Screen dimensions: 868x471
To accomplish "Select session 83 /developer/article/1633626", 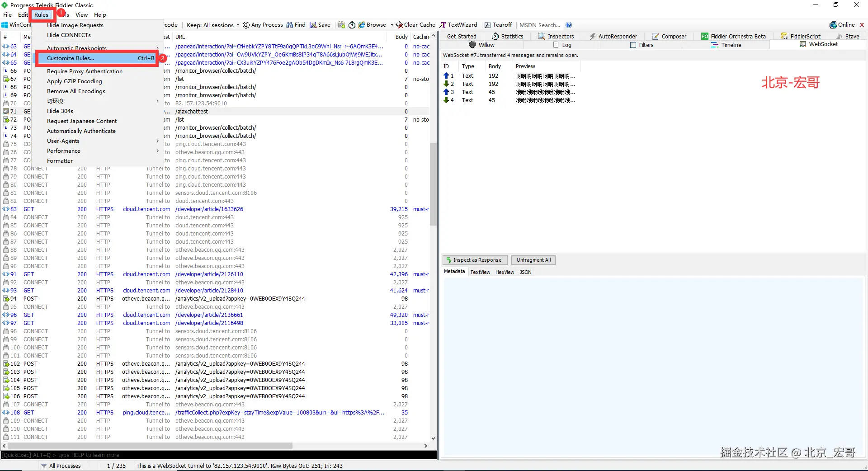I will pos(215,209).
